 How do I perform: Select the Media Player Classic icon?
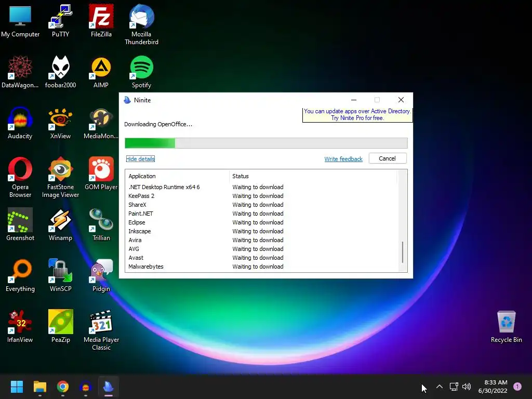point(101,330)
